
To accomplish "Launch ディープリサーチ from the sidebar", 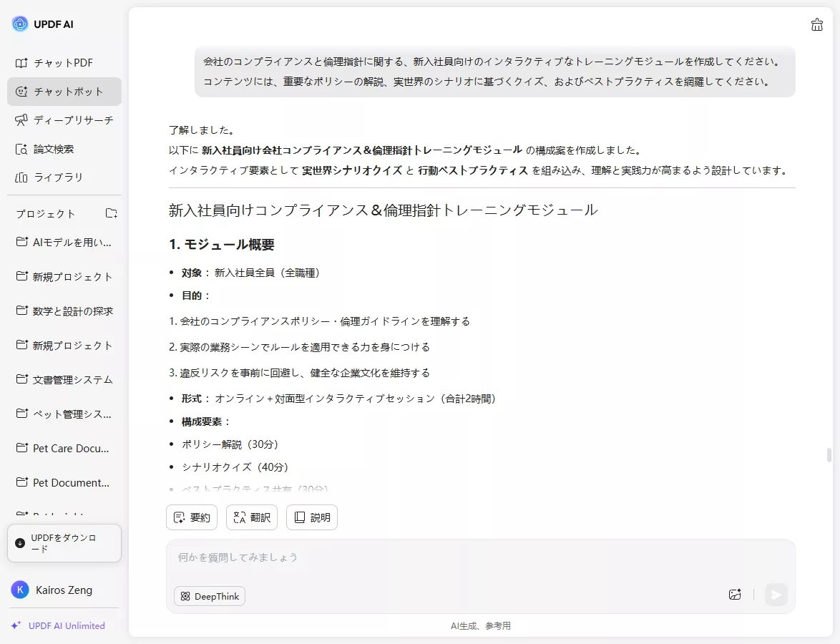I will [x=67, y=120].
